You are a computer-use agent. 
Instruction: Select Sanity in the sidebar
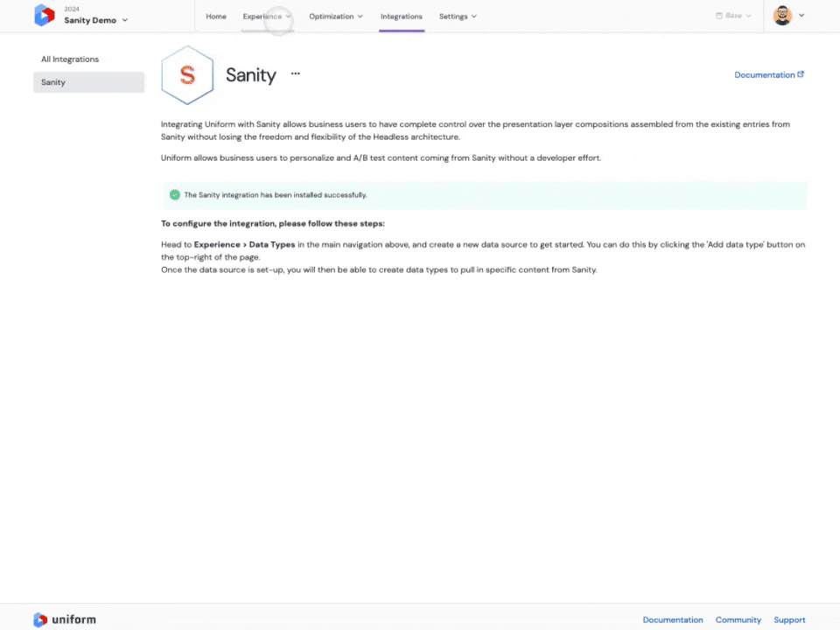[x=89, y=82]
